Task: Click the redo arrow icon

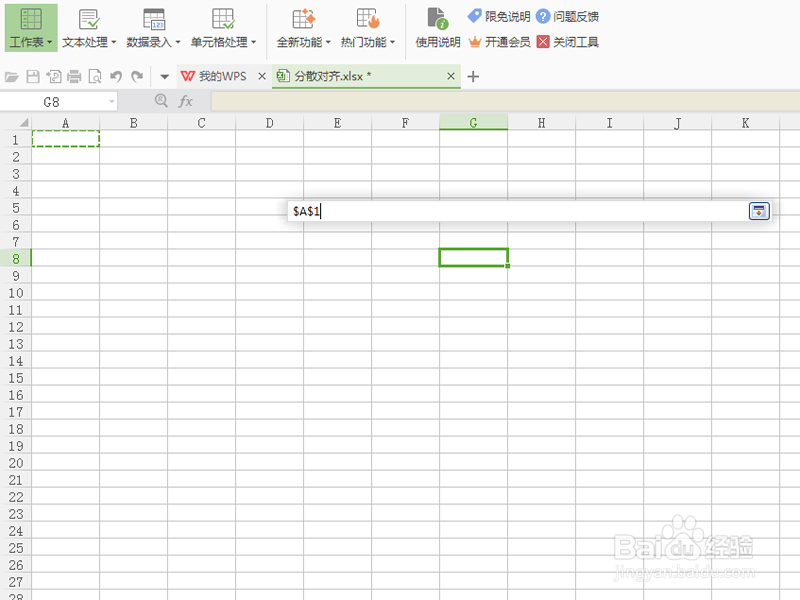Action: (137, 77)
